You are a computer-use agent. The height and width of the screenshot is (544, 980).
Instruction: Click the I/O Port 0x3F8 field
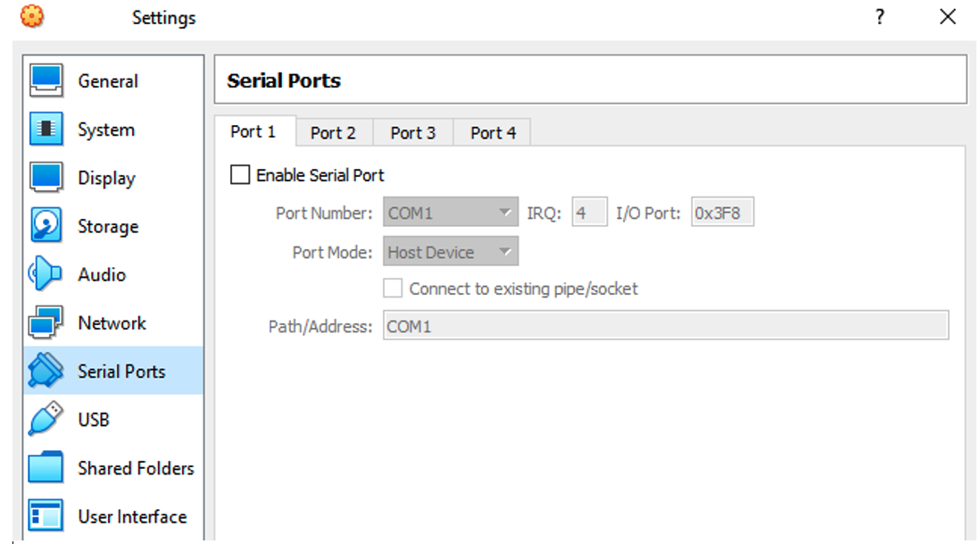pos(722,213)
